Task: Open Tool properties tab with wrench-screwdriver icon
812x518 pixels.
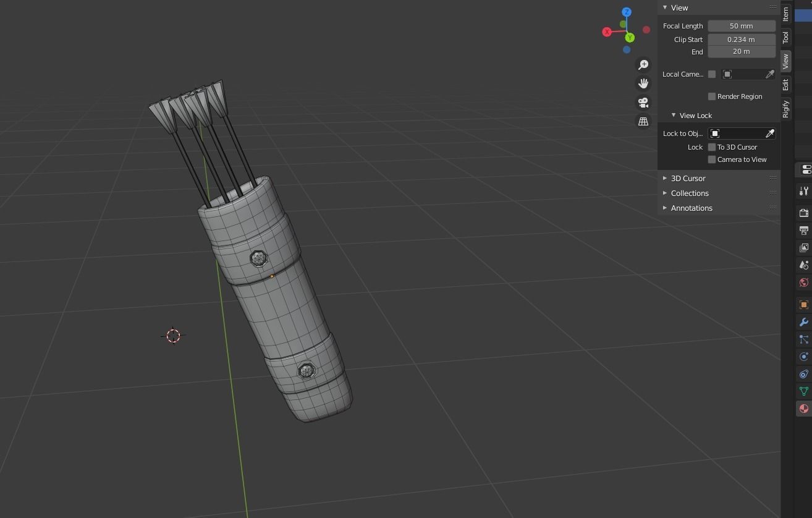Action: (x=803, y=191)
